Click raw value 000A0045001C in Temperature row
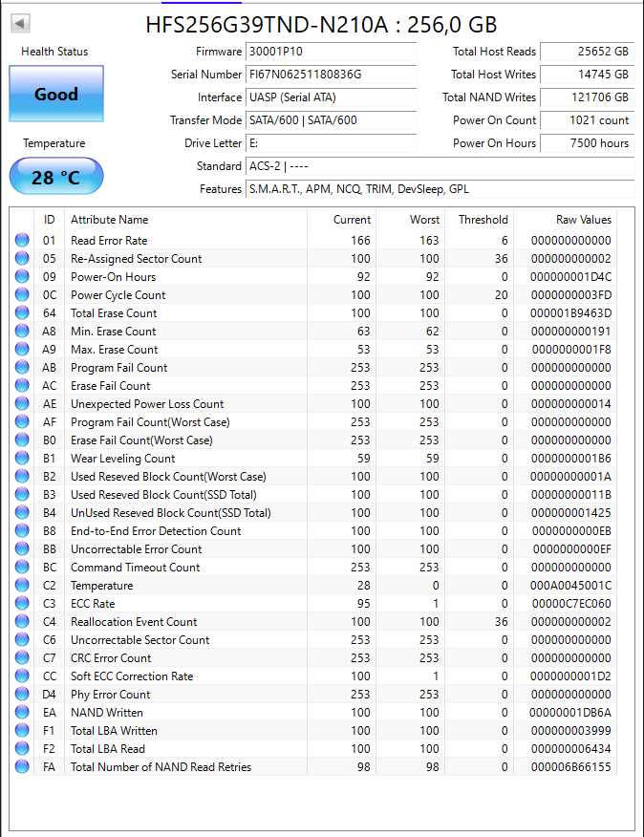 click(x=570, y=586)
